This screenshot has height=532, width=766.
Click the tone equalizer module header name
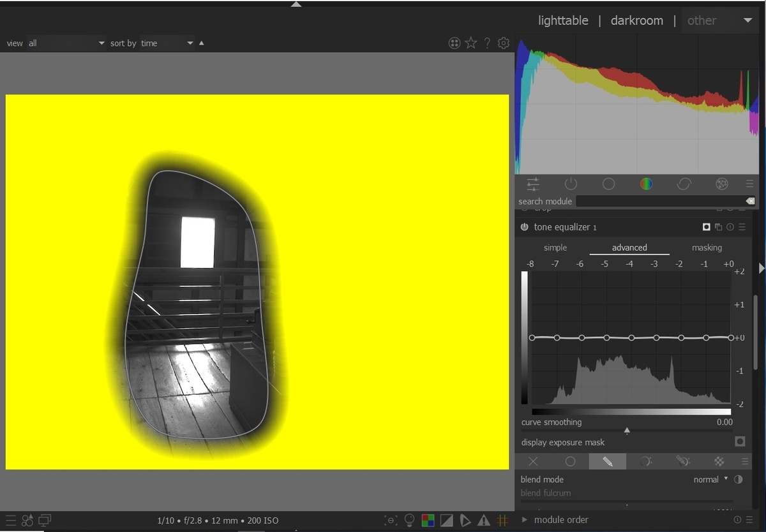(566, 227)
